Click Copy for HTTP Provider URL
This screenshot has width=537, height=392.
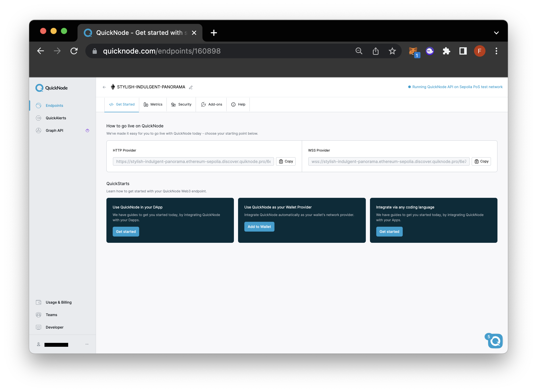[287, 161]
